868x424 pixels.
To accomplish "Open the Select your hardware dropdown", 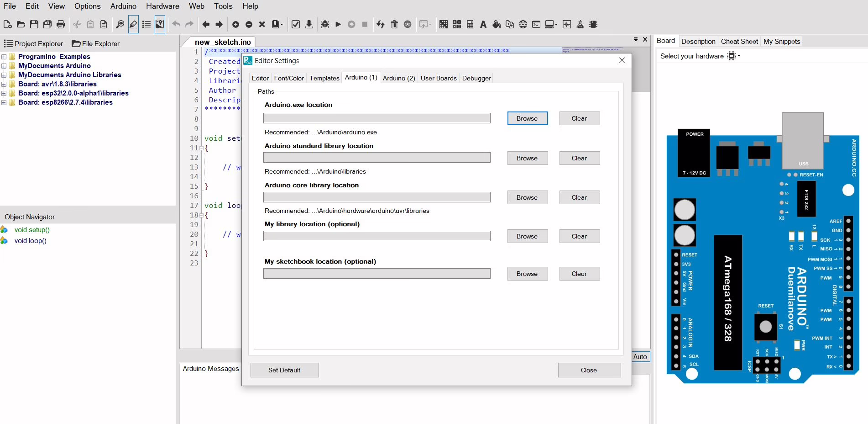I will coord(733,56).
